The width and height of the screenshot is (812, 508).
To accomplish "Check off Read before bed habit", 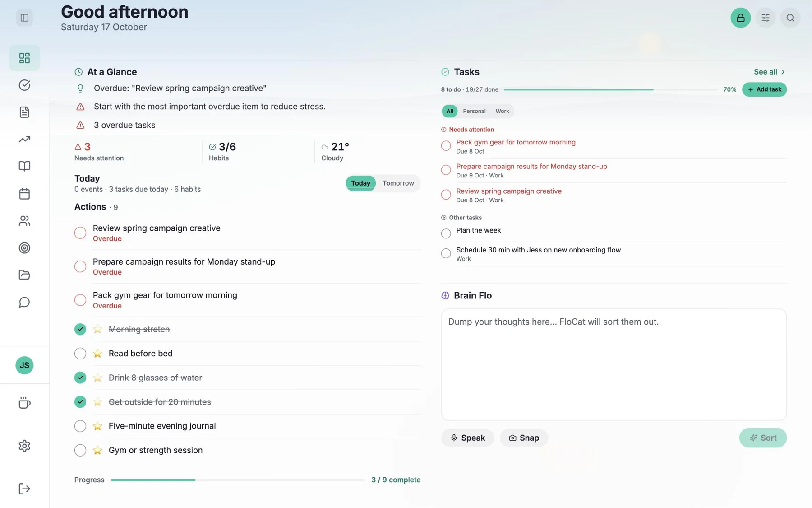I will (80, 354).
